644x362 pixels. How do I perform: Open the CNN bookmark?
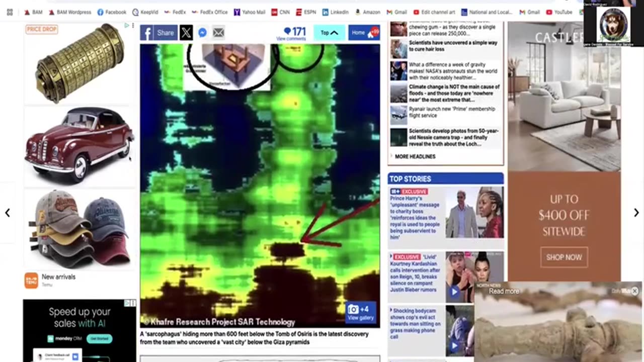[x=280, y=12]
